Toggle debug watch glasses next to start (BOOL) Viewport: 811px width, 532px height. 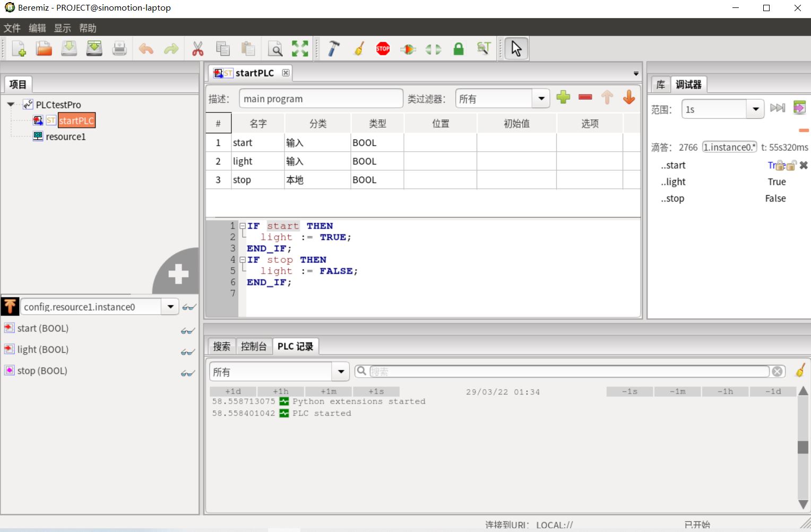point(188,330)
